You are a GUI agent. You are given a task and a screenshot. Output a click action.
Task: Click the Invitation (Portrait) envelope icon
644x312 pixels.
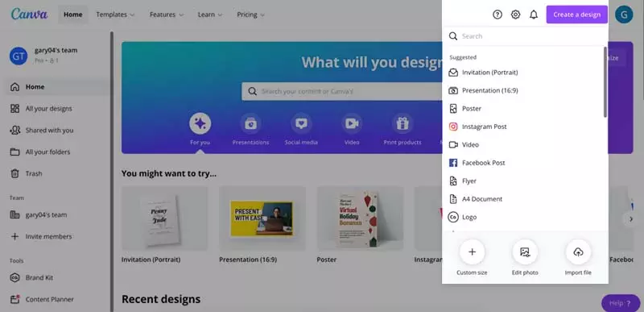tap(453, 73)
